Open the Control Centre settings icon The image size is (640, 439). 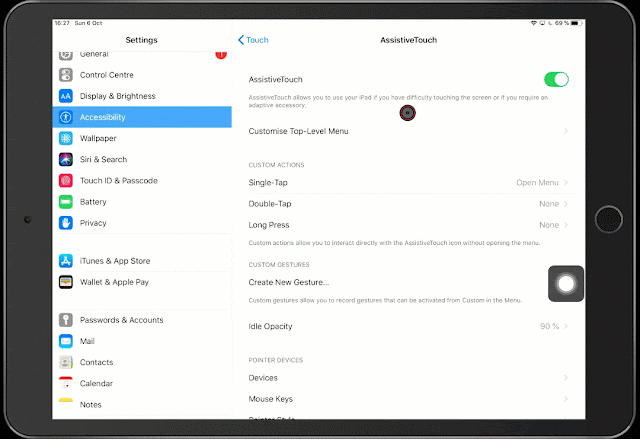(66, 75)
